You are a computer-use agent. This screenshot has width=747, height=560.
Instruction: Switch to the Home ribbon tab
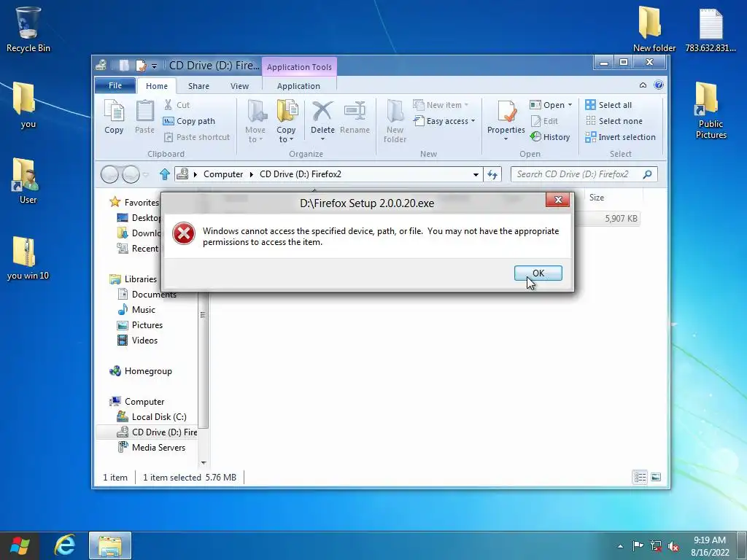pos(157,86)
